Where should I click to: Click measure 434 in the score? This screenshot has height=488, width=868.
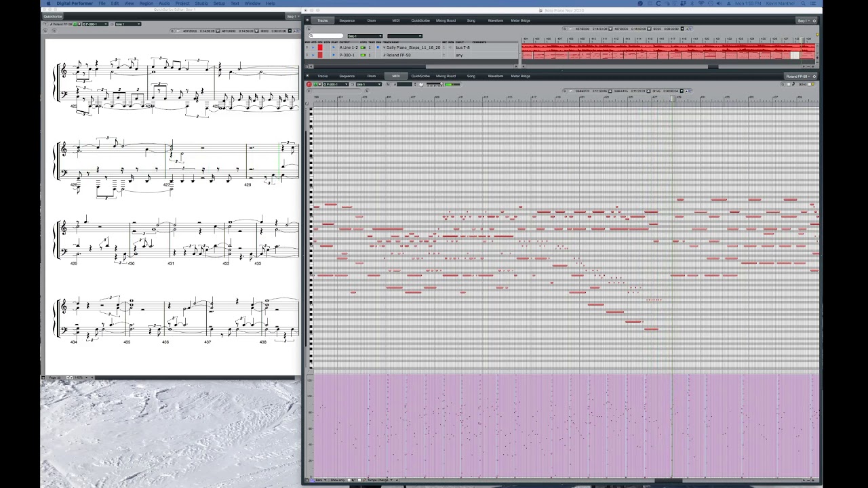tap(73, 342)
